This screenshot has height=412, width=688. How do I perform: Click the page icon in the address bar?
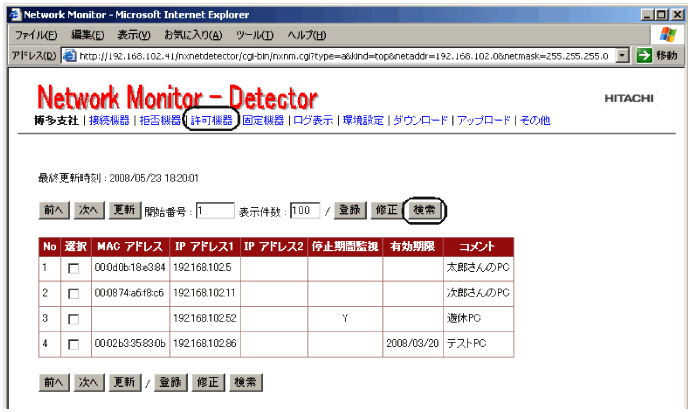69,56
